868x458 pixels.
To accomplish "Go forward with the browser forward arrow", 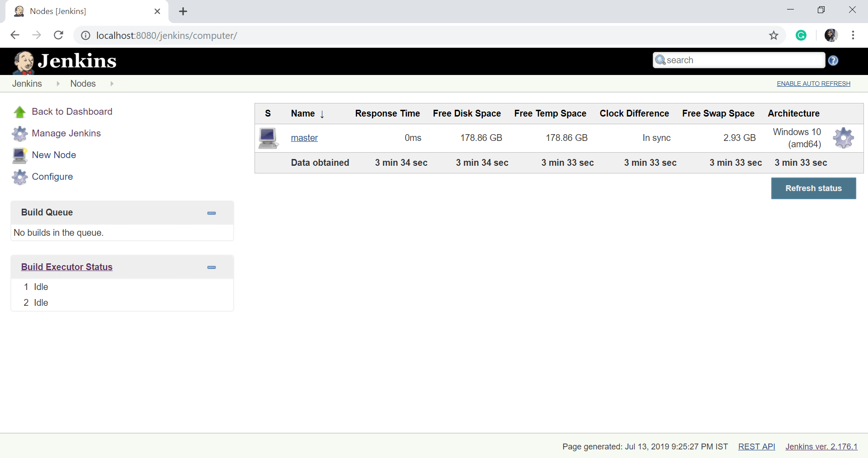I will (x=37, y=35).
